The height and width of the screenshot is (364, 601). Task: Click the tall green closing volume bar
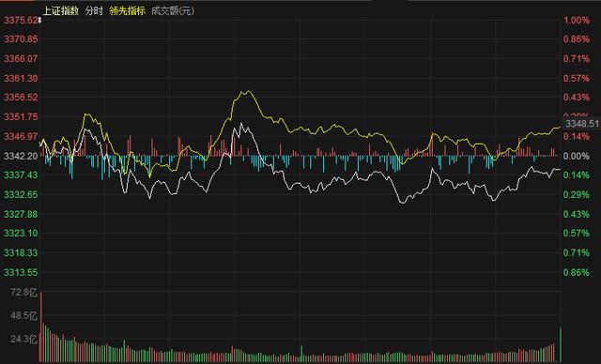click(561, 345)
